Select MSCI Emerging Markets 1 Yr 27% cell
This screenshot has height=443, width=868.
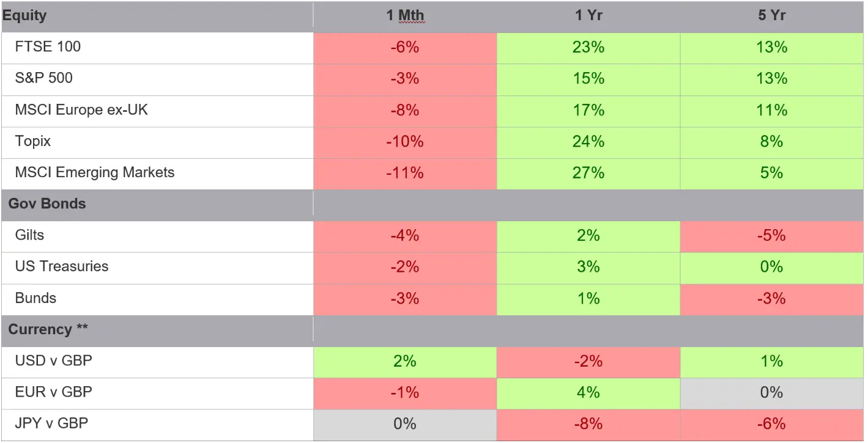tap(588, 173)
